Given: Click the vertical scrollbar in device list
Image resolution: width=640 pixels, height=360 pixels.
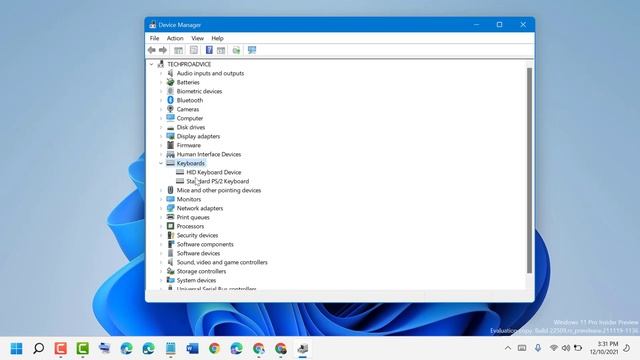Looking at the screenshot, I should 529,171.
